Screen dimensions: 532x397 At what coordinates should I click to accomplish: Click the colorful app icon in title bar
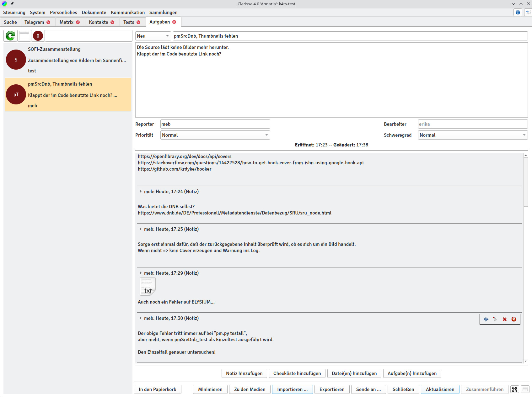4,4
